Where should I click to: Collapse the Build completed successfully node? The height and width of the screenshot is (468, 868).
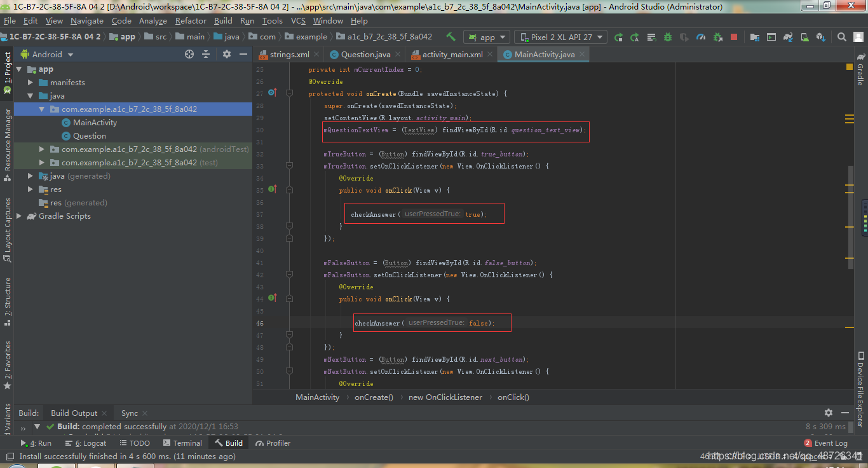pyautogui.click(x=37, y=427)
